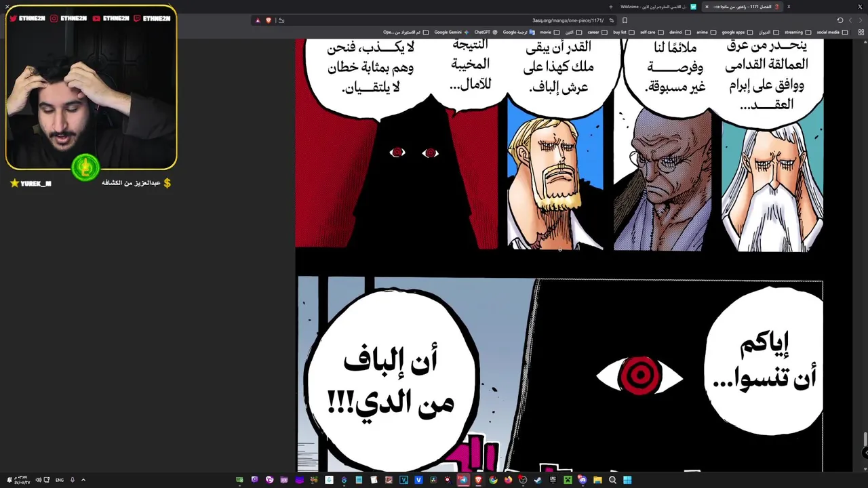The height and width of the screenshot is (488, 868).
Task: Open the movie bookmarks folder
Action: click(550, 33)
